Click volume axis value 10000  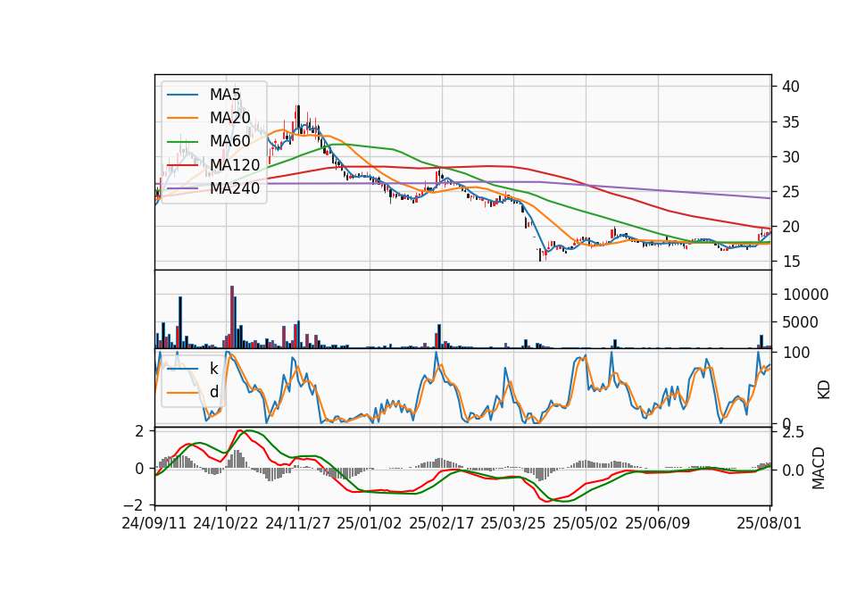pyautogui.click(x=805, y=295)
